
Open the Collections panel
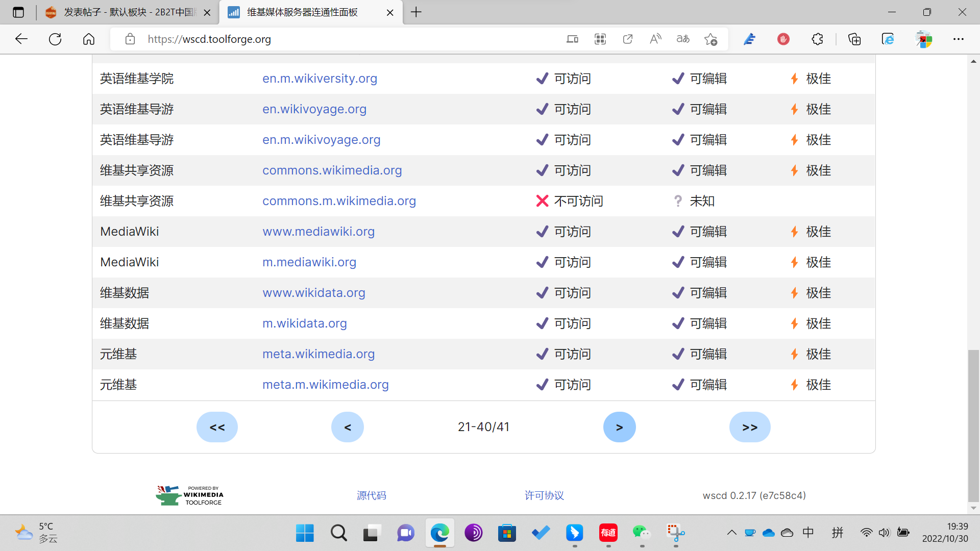854,39
